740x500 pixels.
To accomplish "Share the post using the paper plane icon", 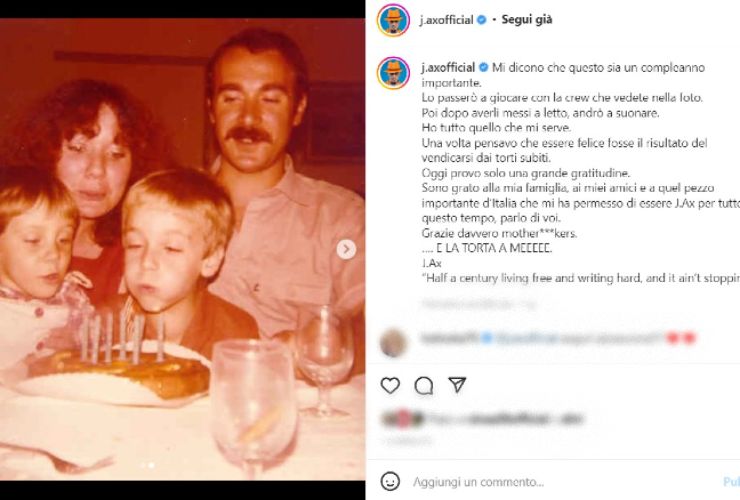I will 457,385.
